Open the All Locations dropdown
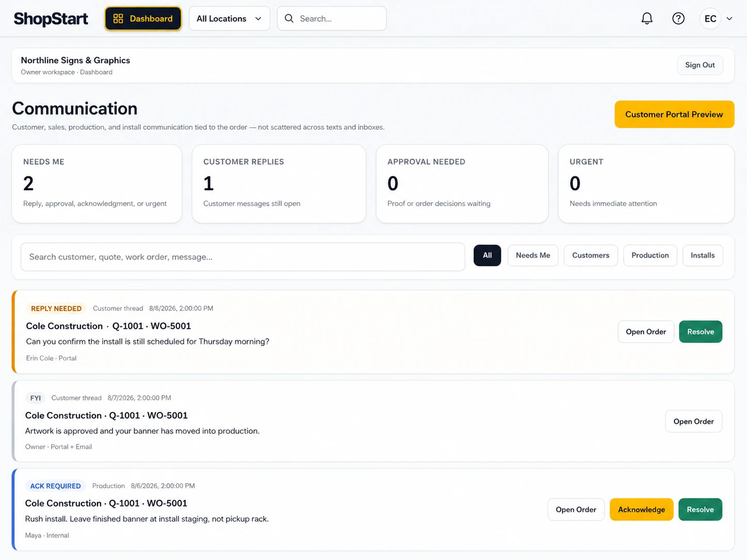 click(229, 19)
